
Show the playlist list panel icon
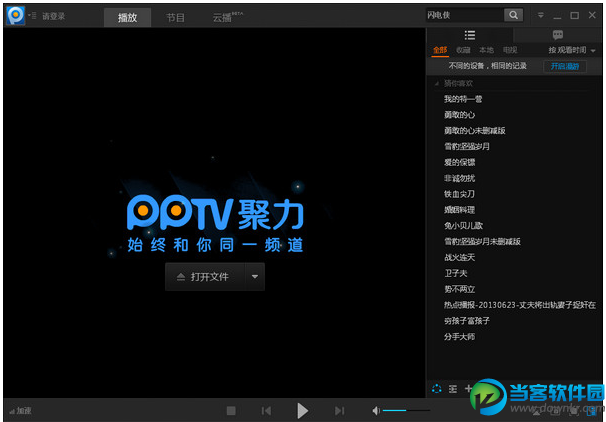pyautogui.click(x=470, y=35)
